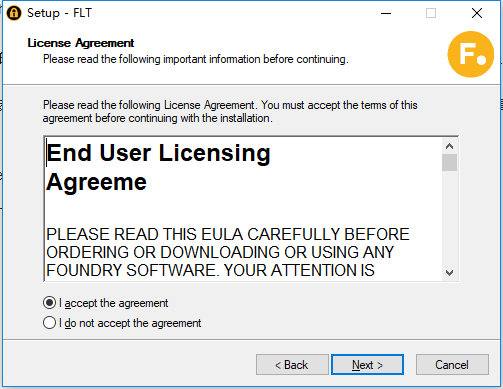Select 'I accept the agreement' radio button
Image resolution: width=503 pixels, height=389 pixels.
pos(49,303)
